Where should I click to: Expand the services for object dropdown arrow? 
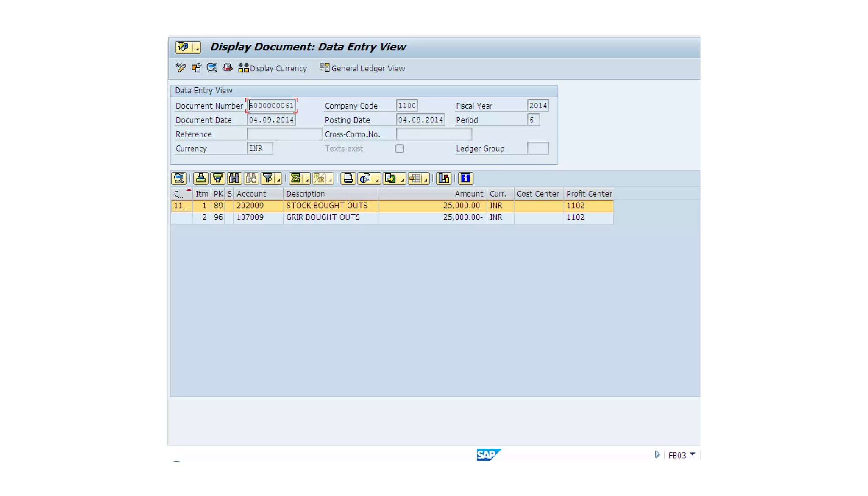197,47
